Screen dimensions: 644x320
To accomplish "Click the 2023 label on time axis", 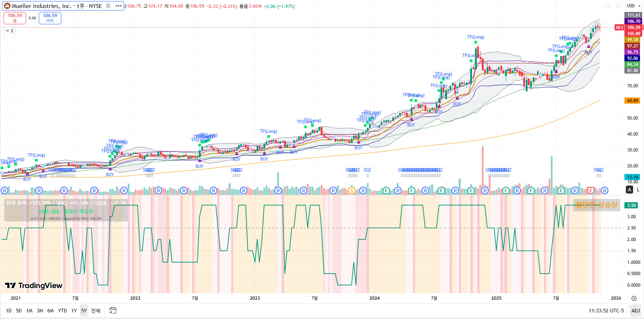I will point(255,298).
